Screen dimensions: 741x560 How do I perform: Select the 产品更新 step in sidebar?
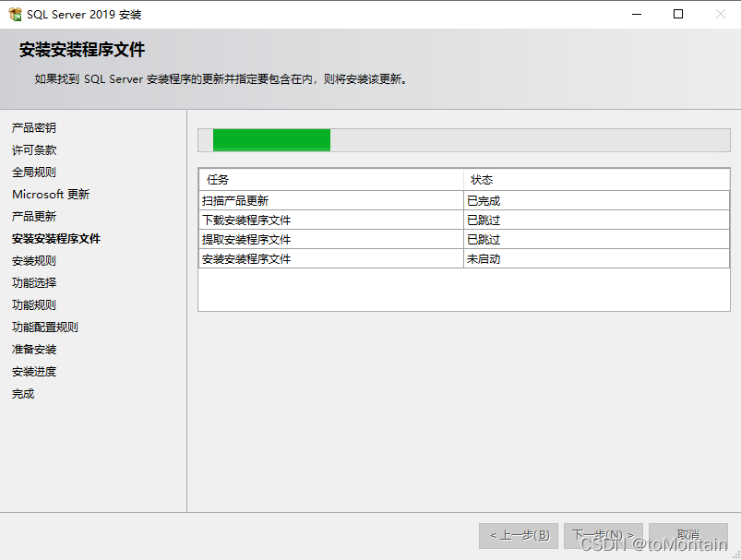pyautogui.click(x=34, y=217)
